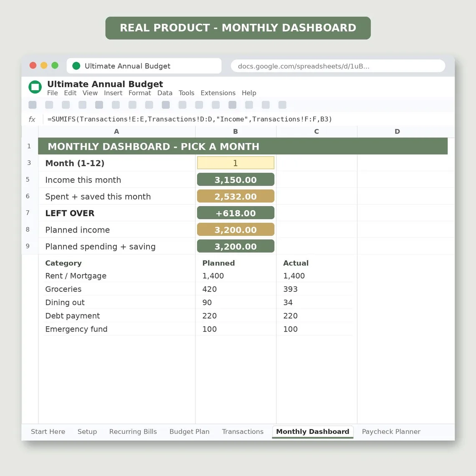476x476 pixels.
Task: Click the Dining out row label
Action: click(65, 303)
